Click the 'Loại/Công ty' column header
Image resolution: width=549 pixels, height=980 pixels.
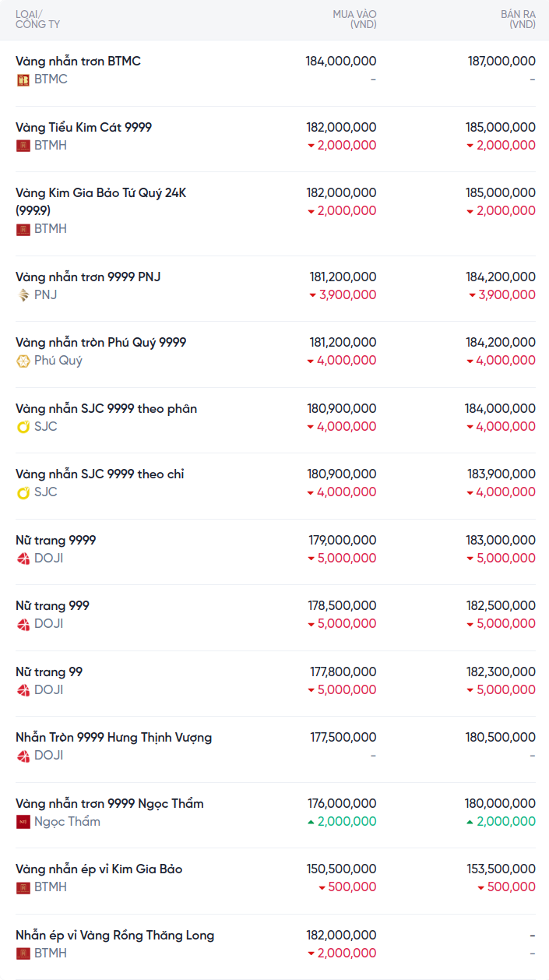(37, 19)
